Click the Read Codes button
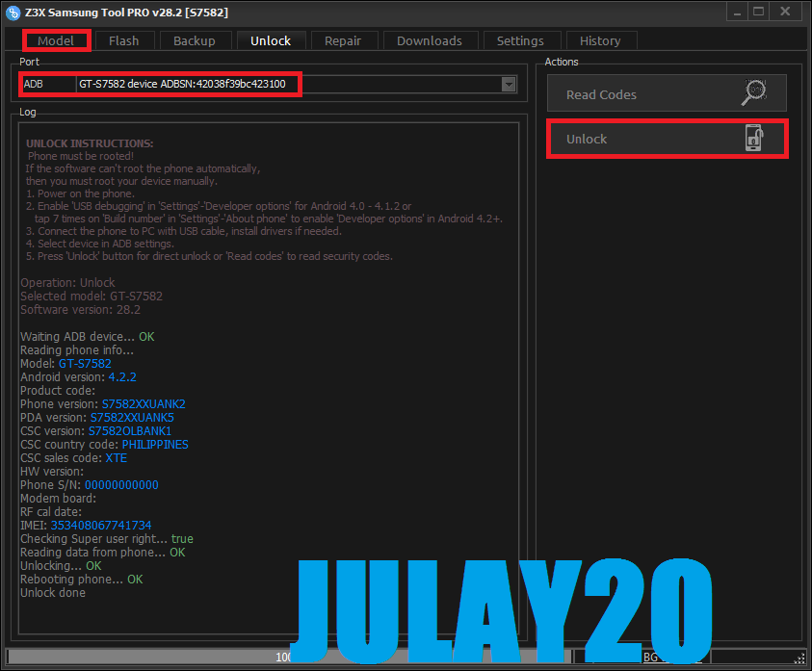 coord(667,93)
